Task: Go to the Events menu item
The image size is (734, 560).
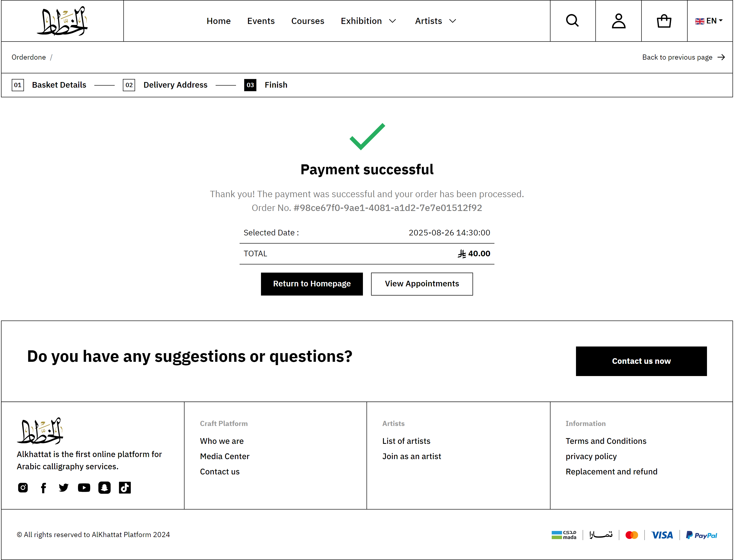Action: click(x=261, y=21)
